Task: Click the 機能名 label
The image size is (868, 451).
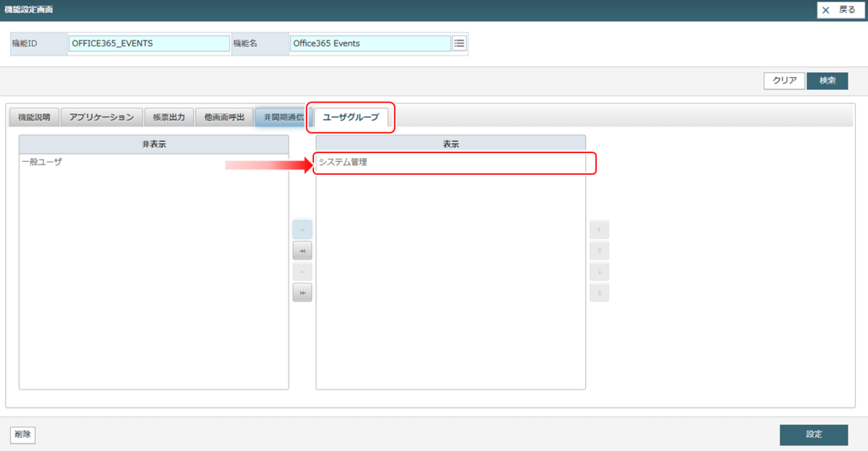Action: coord(245,43)
